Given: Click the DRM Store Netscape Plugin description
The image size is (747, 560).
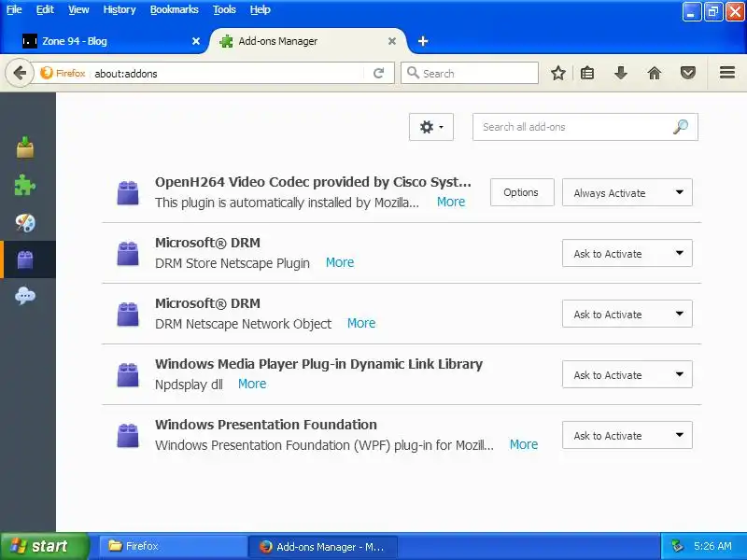Looking at the screenshot, I should pos(233,263).
